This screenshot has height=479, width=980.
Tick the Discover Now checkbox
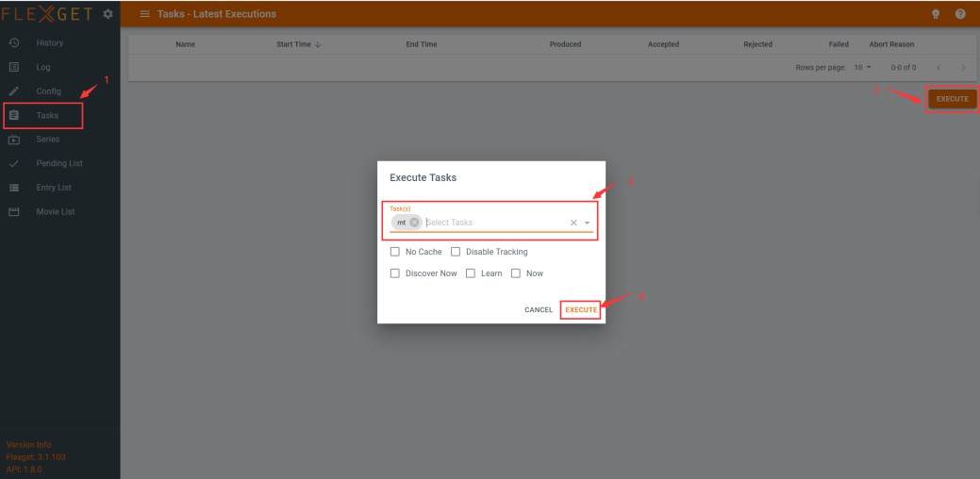(395, 273)
